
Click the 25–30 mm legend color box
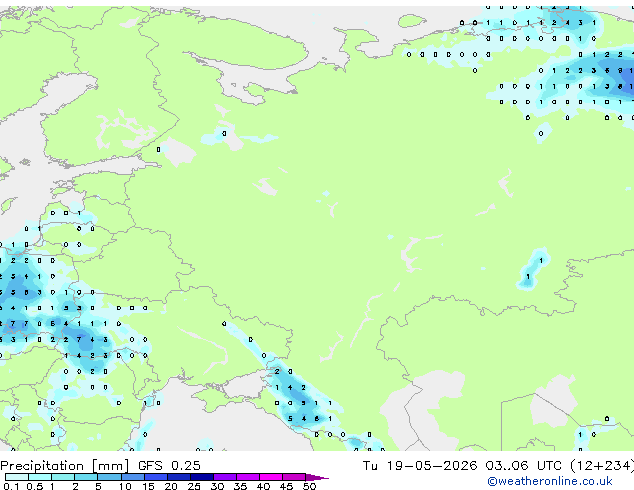tap(201, 477)
